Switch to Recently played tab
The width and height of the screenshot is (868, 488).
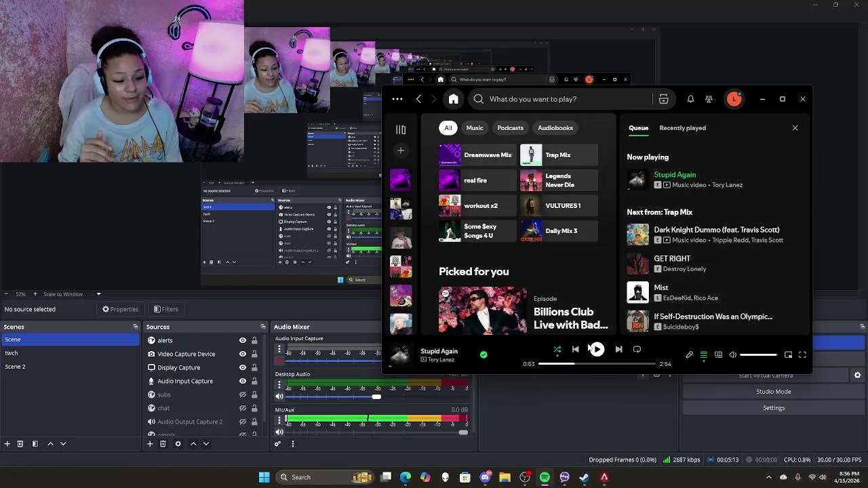click(x=682, y=127)
